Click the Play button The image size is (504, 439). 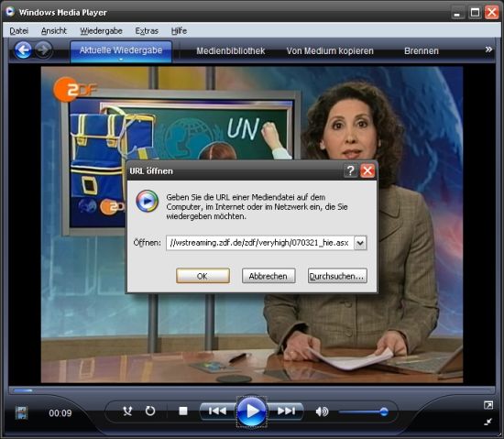(252, 411)
